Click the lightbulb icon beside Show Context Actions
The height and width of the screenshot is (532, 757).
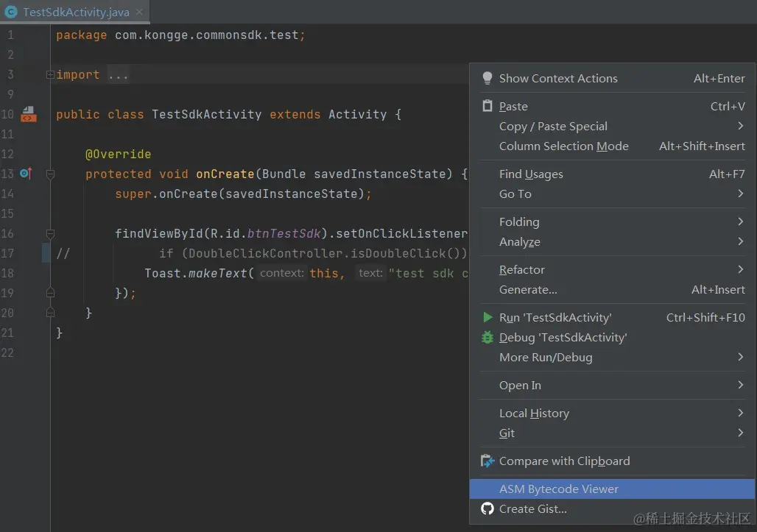coord(487,78)
